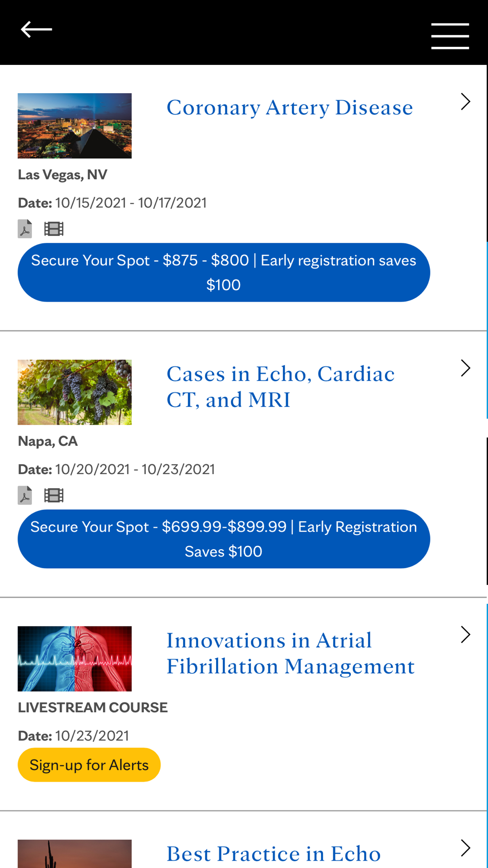Open Coronary Artery Disease course title
The height and width of the screenshot is (868, 488).
tap(289, 107)
